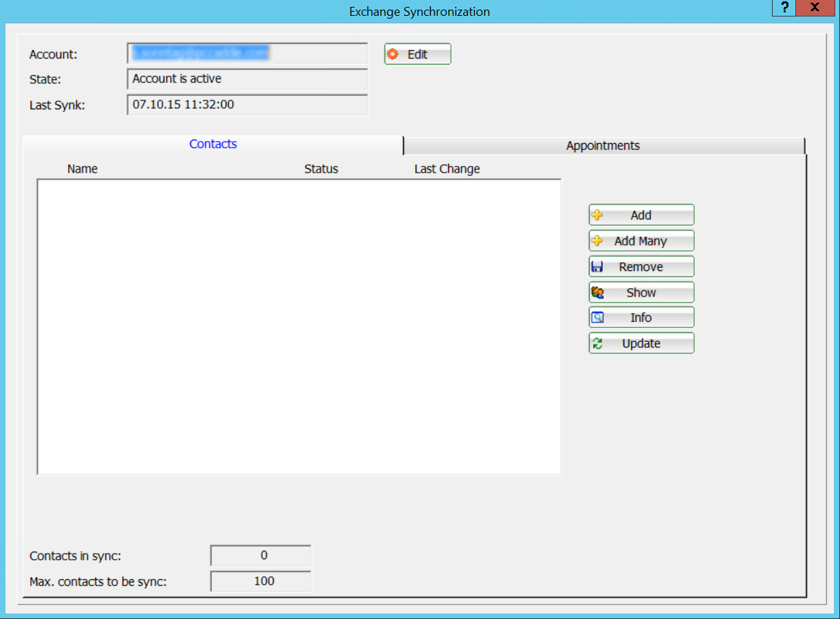The image size is (840, 619).
Task: Open help with the question mark
Action: (x=784, y=8)
